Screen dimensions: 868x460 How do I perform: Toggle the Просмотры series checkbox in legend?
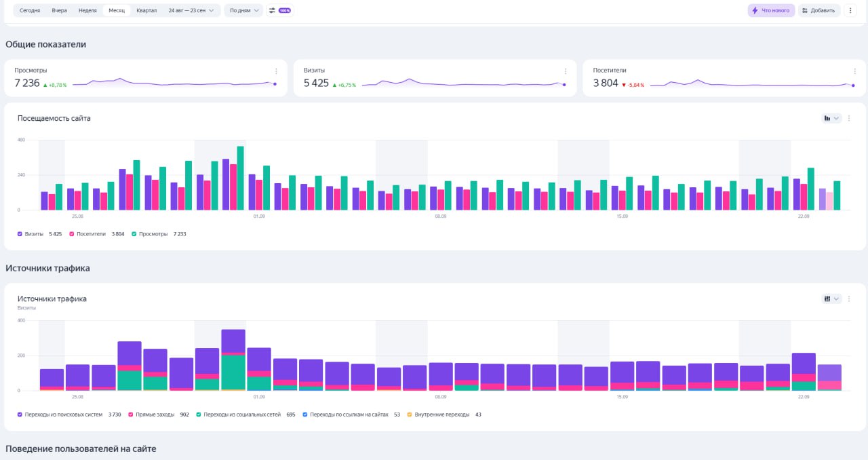[134, 234]
